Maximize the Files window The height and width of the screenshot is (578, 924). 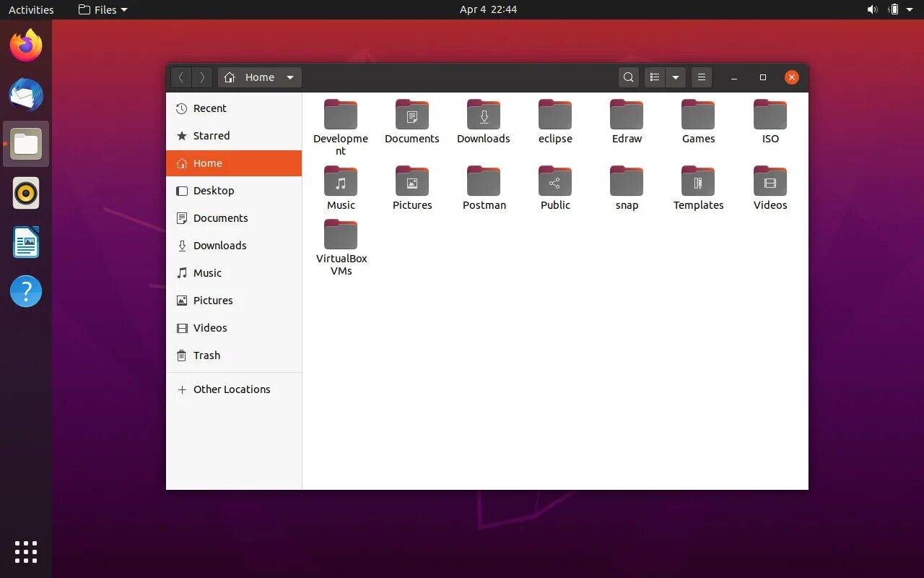(763, 77)
